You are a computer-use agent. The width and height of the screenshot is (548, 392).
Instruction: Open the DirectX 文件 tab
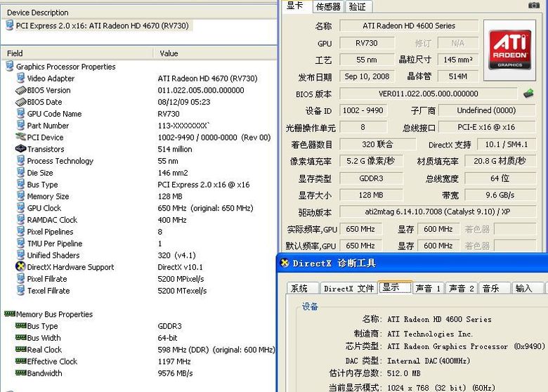pyautogui.click(x=348, y=288)
